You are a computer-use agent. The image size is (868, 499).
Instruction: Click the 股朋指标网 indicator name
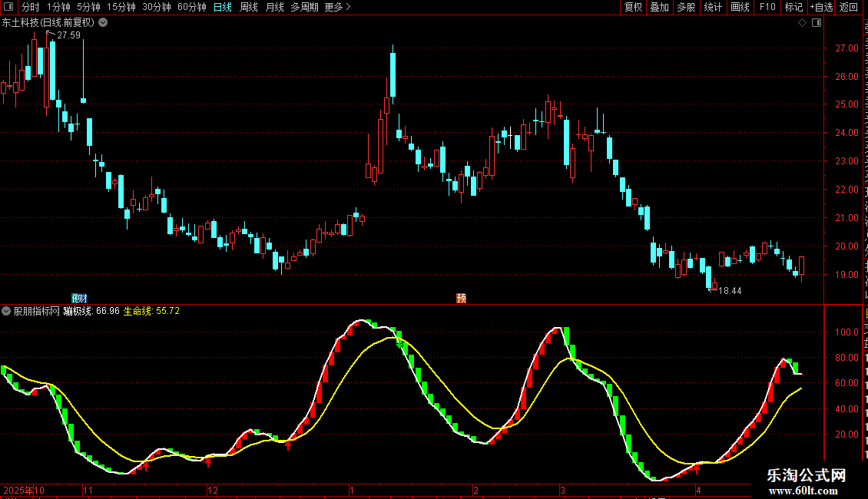click(37, 311)
